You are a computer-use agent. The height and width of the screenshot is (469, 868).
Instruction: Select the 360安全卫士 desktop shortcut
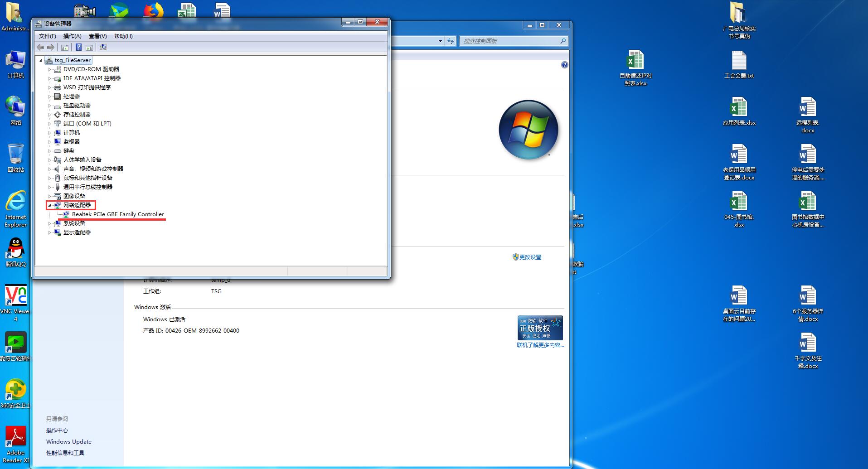(15, 394)
